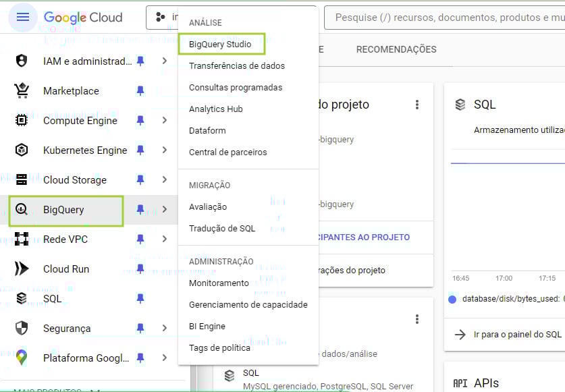The height and width of the screenshot is (392, 565).
Task: Switch to the Recomendações tab
Action: (396, 49)
